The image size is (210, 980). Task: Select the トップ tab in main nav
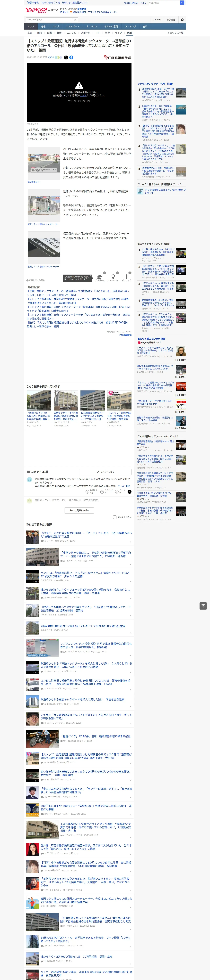point(31,27)
